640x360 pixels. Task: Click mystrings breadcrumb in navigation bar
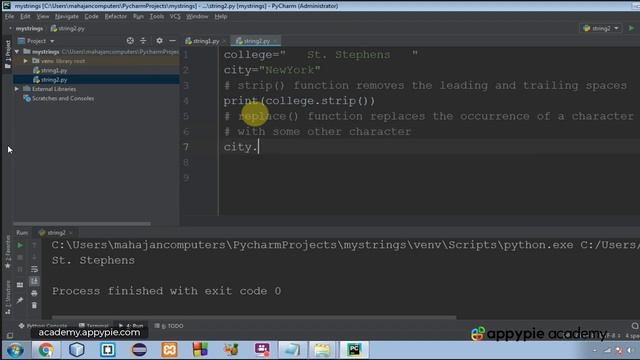(29, 29)
